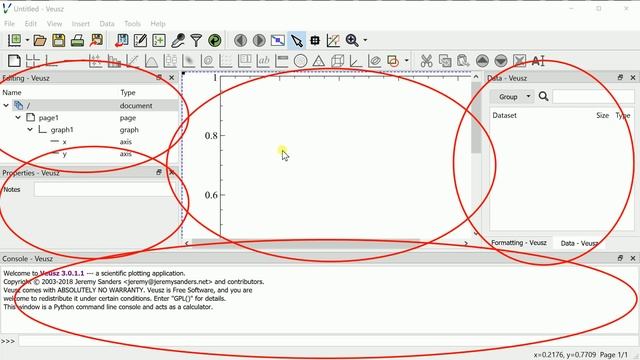
Task: Move selected widget up
Action: 482,61
